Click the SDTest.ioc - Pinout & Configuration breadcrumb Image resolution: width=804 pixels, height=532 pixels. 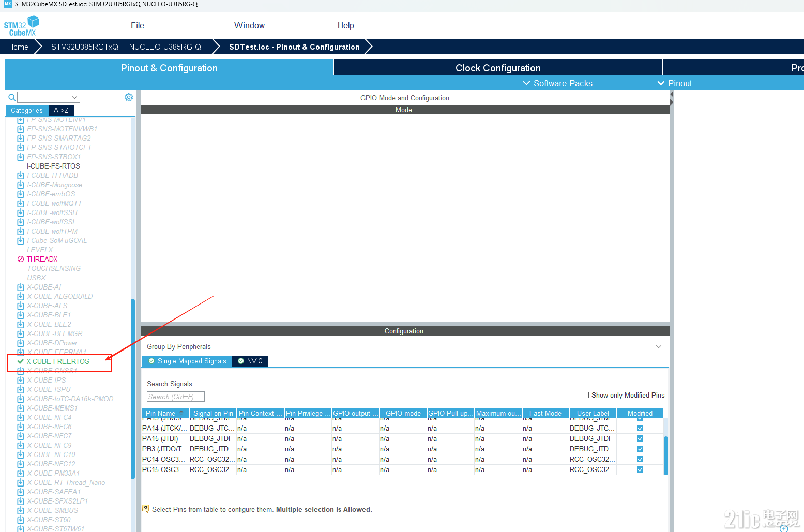(294, 47)
